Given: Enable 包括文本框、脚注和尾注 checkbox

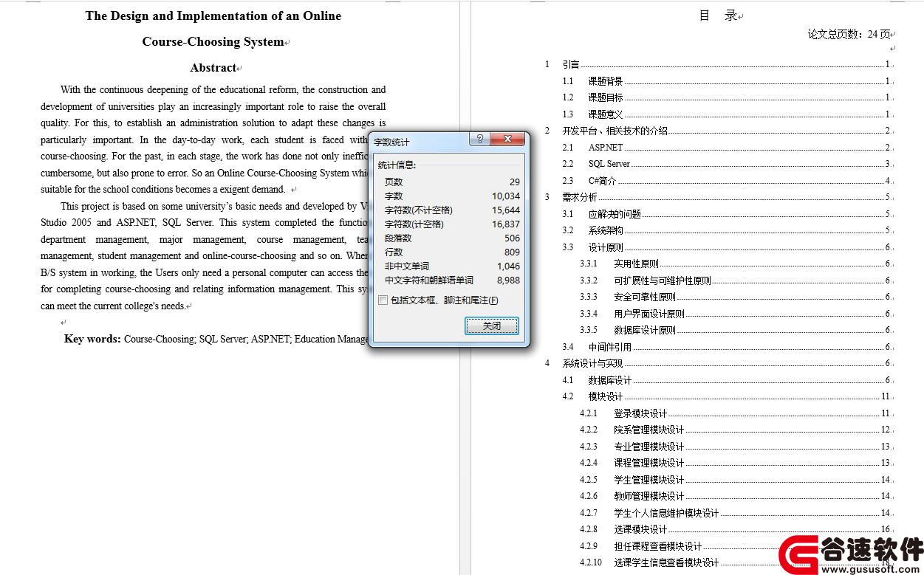Looking at the screenshot, I should pyautogui.click(x=383, y=300).
